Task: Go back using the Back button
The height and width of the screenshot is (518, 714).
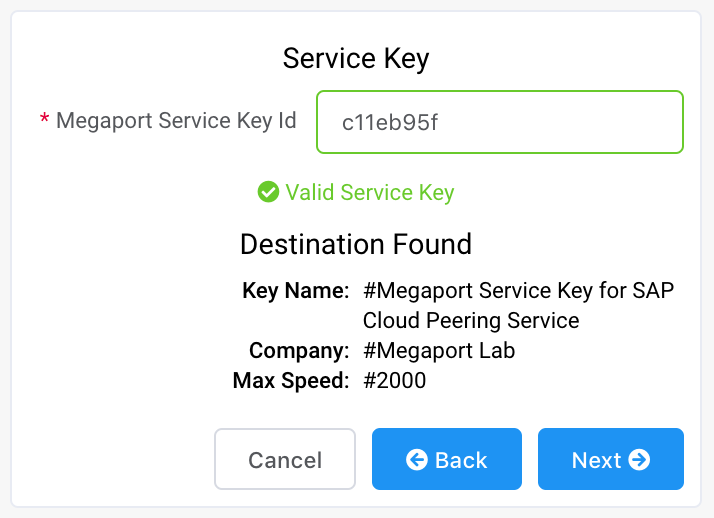Action: click(447, 460)
